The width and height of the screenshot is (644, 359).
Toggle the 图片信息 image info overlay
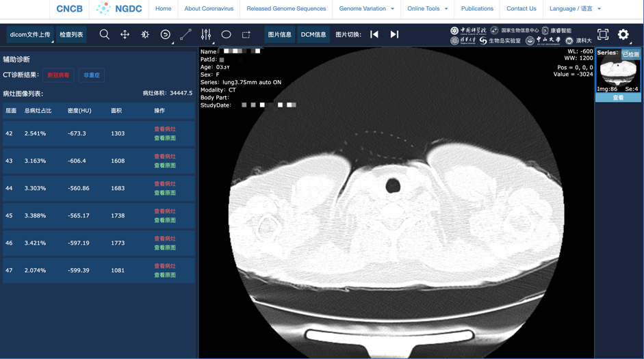tap(279, 34)
